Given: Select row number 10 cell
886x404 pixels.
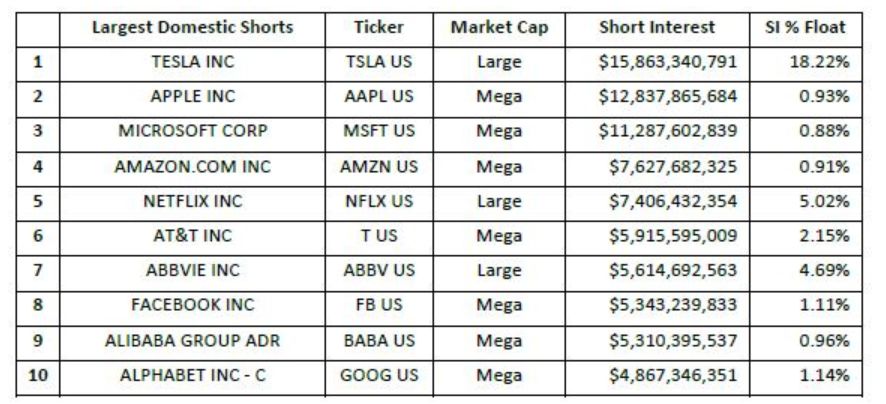Looking at the screenshot, I should 38,376.
